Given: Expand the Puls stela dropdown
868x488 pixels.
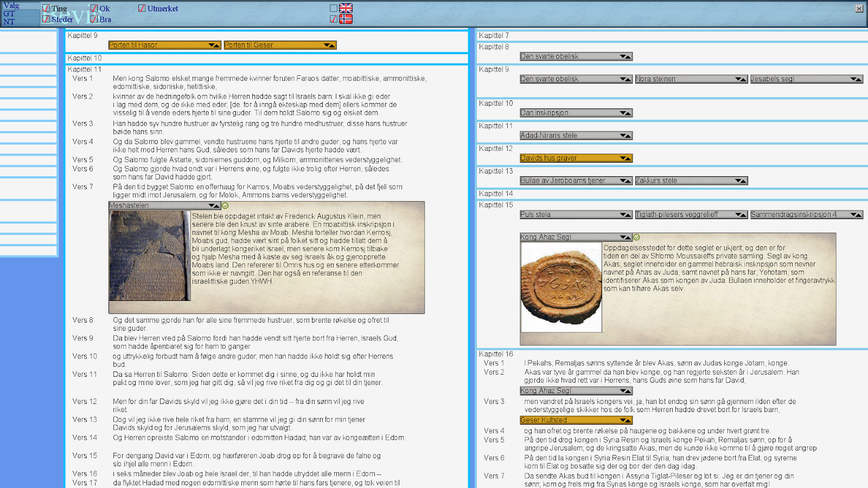Looking at the screenshot, I should pyautogui.click(x=576, y=215).
